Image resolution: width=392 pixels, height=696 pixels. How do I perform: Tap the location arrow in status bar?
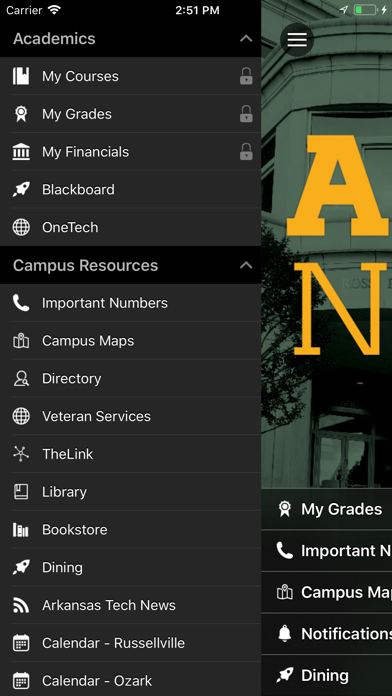pos(344,10)
